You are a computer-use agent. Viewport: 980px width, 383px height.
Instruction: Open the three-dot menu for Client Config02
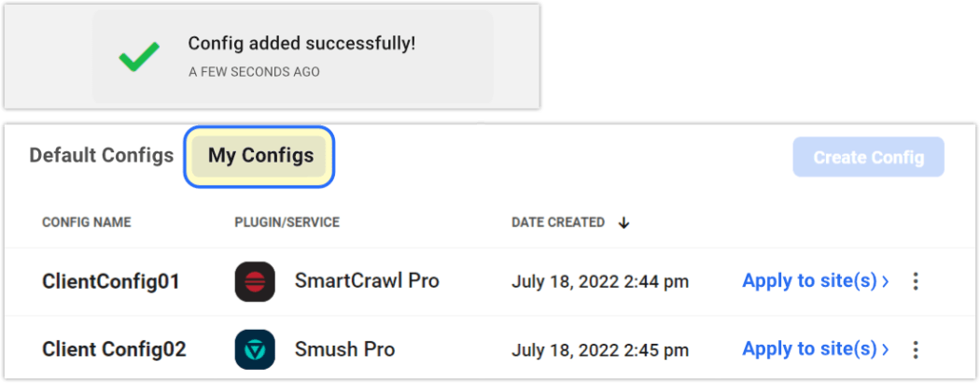click(x=916, y=349)
